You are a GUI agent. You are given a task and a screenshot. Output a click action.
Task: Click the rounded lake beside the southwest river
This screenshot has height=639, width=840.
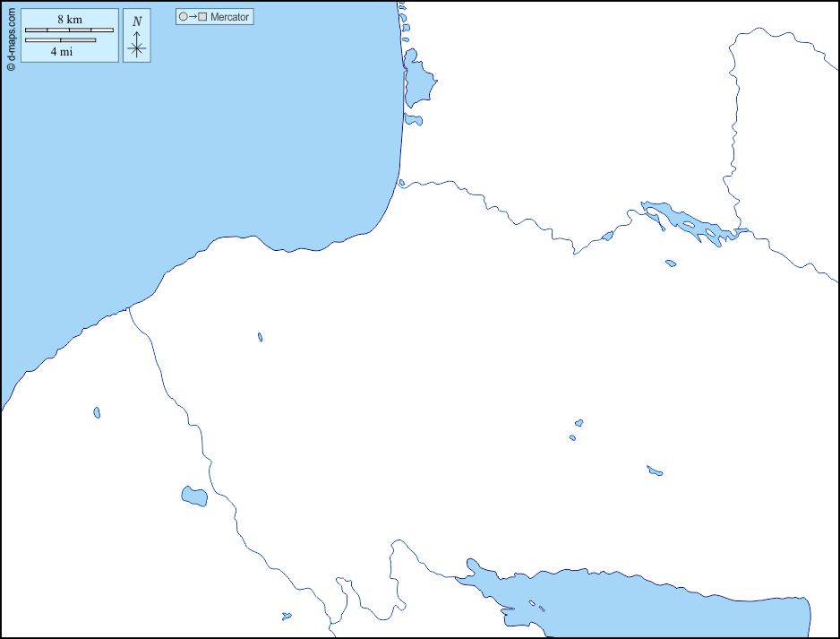194,496
